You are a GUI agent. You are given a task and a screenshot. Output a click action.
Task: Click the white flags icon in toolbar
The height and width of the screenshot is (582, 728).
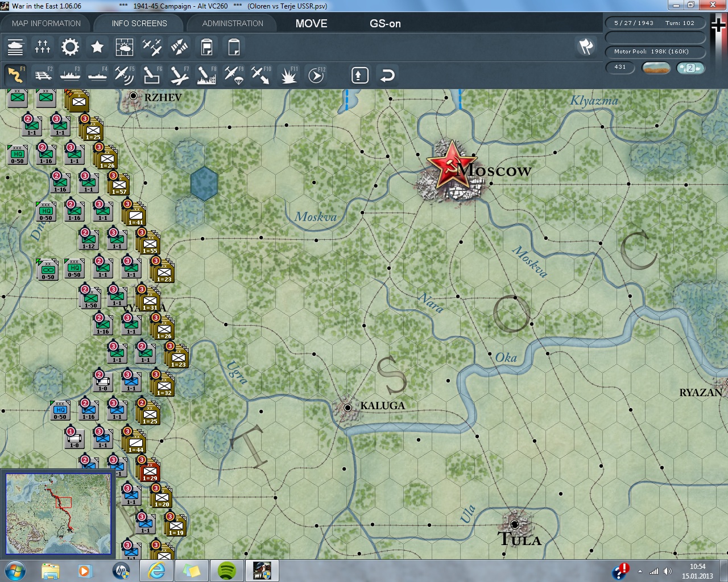pyautogui.click(x=586, y=47)
